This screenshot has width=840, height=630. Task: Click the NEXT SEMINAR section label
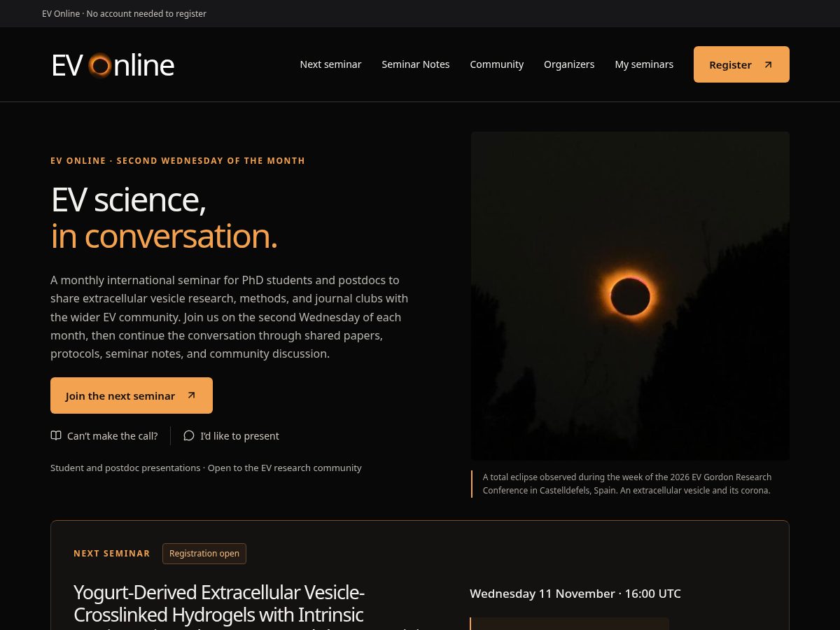(112, 553)
